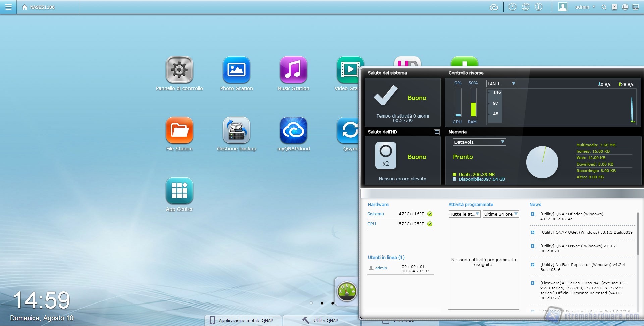Viewport: 644px width, 326px height.
Task: Open the App Center
Action: 179,191
